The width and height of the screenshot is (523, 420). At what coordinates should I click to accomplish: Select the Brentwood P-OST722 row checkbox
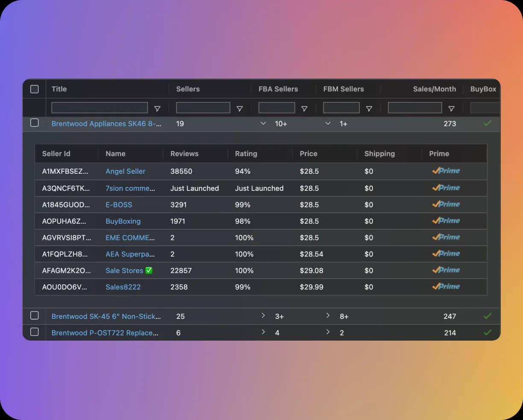click(x=35, y=332)
